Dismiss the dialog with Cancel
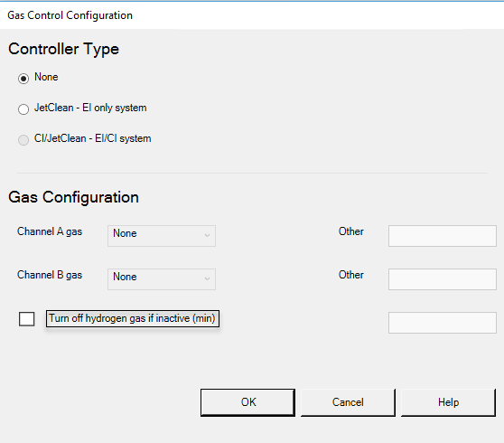The height and width of the screenshot is (443, 504). 348,402
